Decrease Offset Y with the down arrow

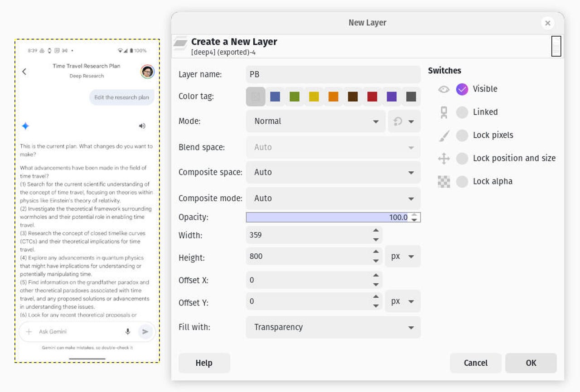[376, 306]
